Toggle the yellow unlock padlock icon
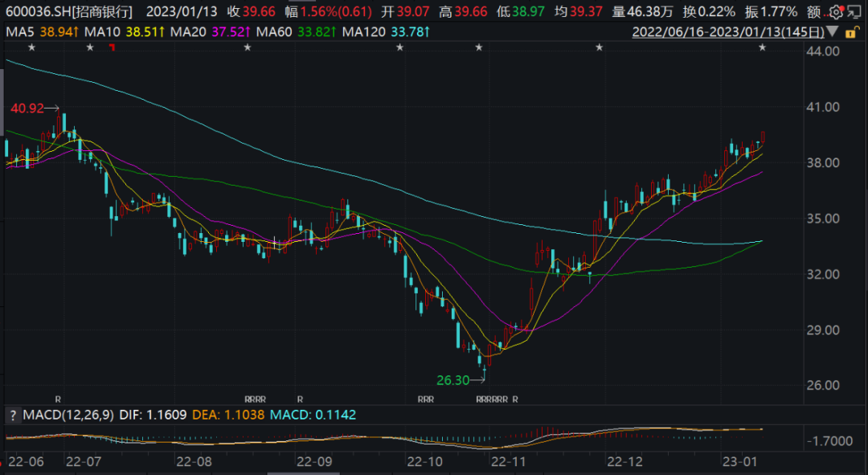The height and width of the screenshot is (475, 868). pos(851,31)
